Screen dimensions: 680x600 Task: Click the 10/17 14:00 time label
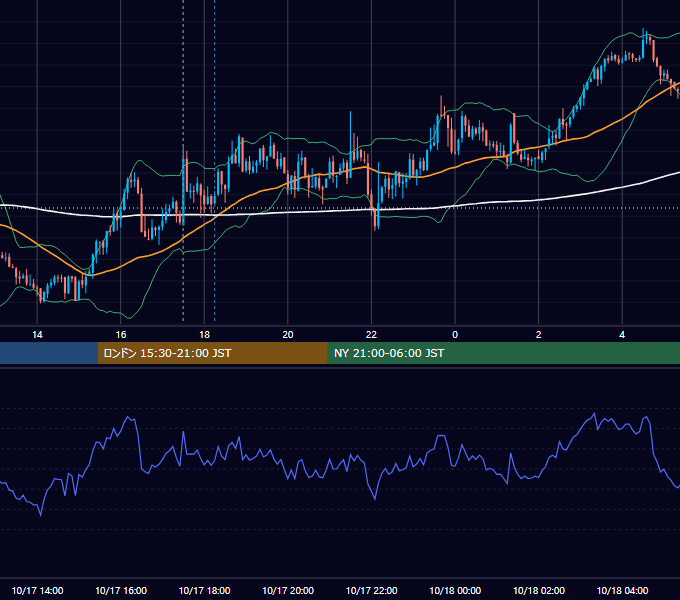pos(37,590)
